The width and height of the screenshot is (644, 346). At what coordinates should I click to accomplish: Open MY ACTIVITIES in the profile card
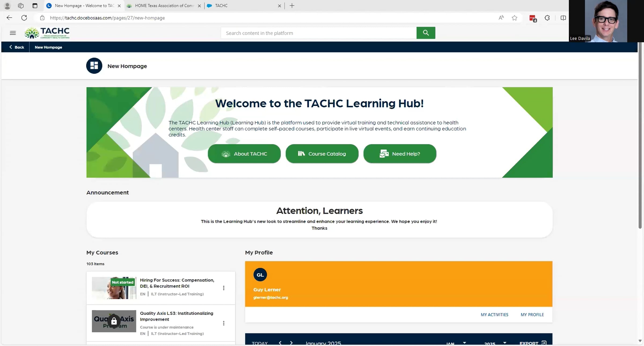point(494,315)
